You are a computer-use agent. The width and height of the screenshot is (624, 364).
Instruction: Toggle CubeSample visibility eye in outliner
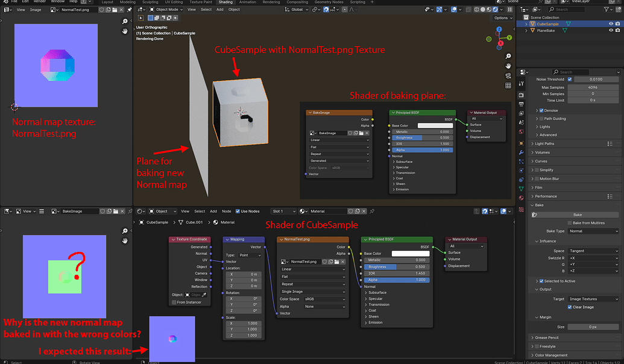pos(611,24)
